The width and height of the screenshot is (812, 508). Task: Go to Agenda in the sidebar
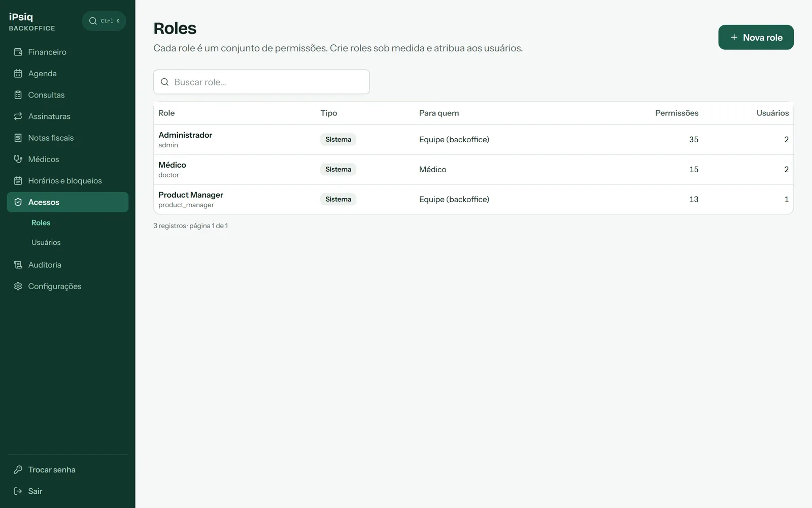67,74
